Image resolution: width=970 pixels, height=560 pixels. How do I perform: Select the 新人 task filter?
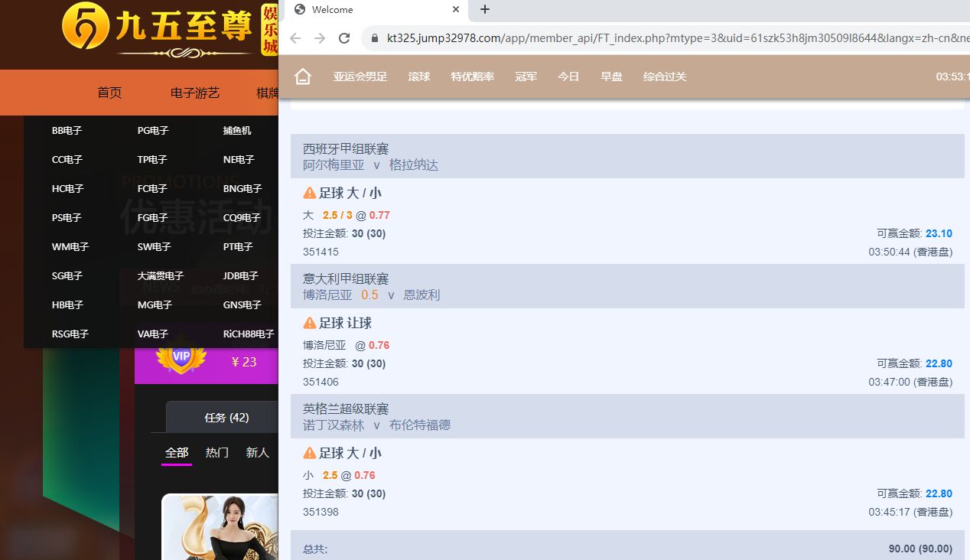point(257,453)
